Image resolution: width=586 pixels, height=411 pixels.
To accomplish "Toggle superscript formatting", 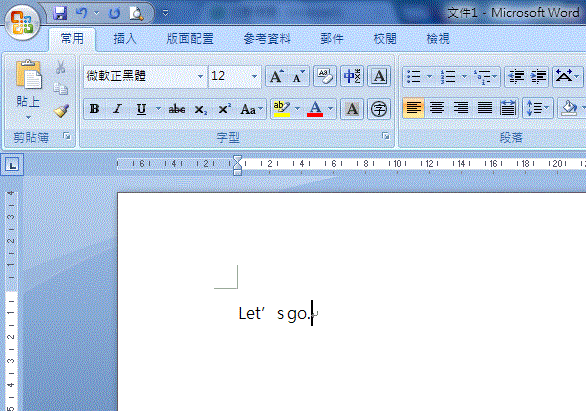I will 224,109.
